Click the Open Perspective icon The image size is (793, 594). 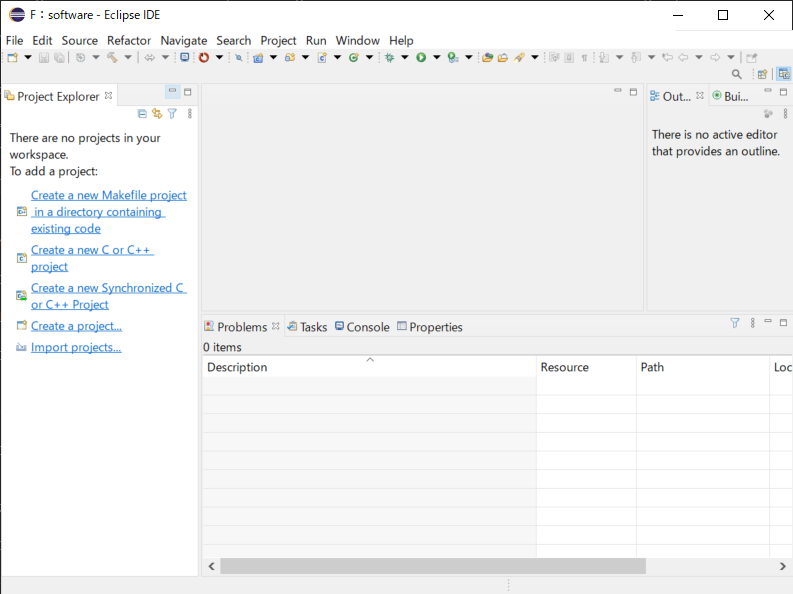(762, 74)
